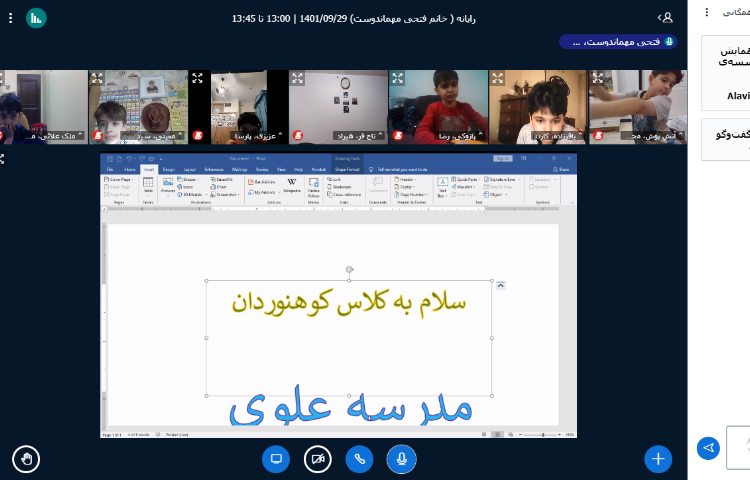
Task: Open the Screenshot dropdown in Word
Action: click(225, 195)
